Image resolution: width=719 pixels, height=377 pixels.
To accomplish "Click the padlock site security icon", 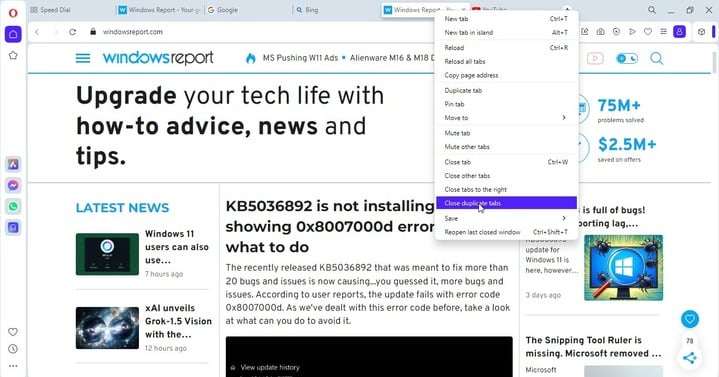I will point(93,32).
